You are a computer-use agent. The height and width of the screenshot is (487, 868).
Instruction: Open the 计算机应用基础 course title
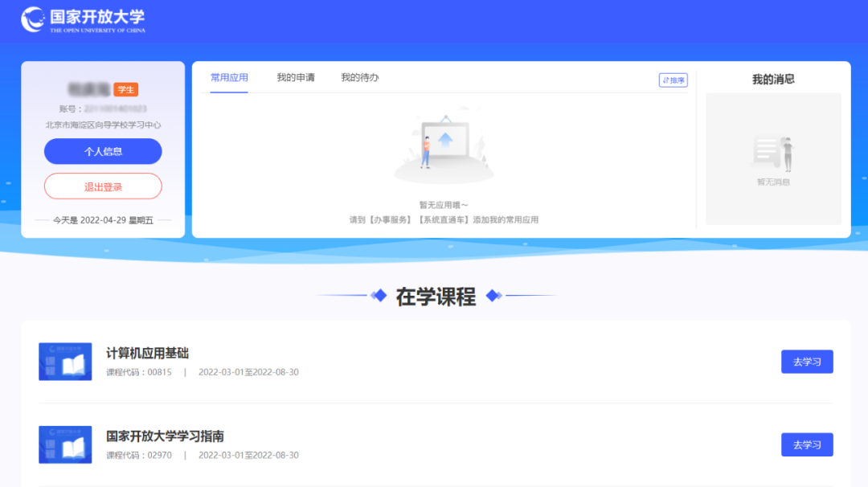[147, 353]
